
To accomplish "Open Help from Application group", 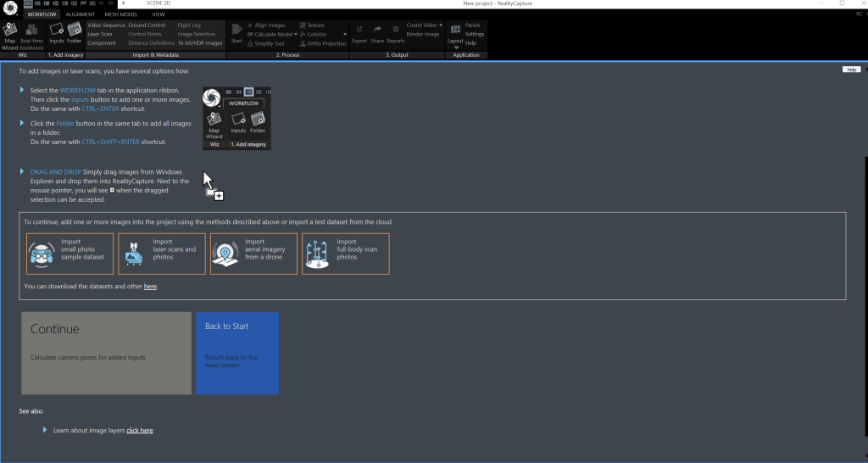I will tap(470, 43).
